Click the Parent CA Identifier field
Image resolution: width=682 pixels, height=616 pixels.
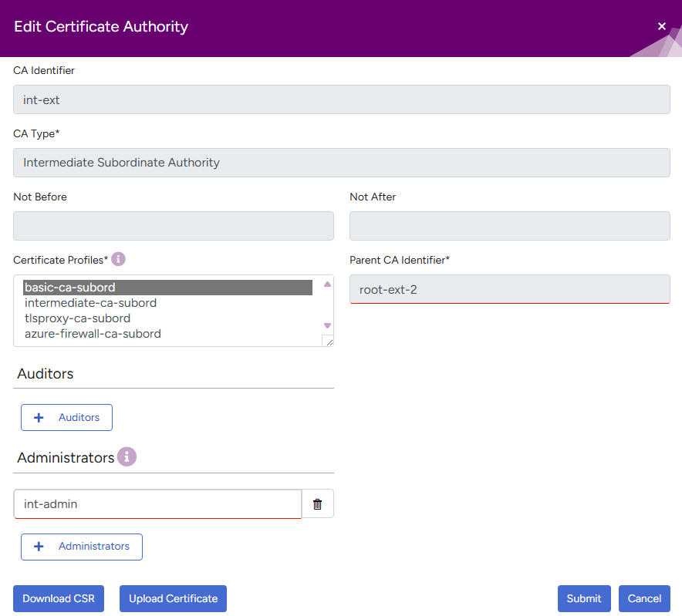[509, 290]
